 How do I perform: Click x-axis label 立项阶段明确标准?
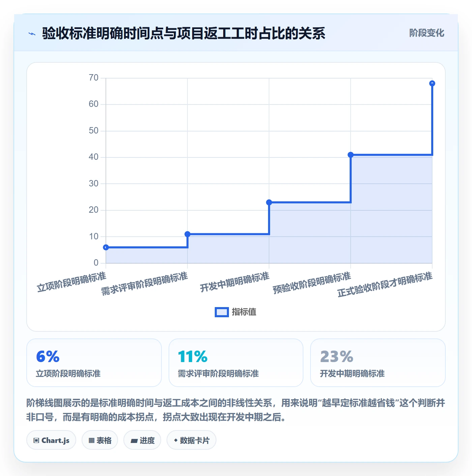pos(71,282)
